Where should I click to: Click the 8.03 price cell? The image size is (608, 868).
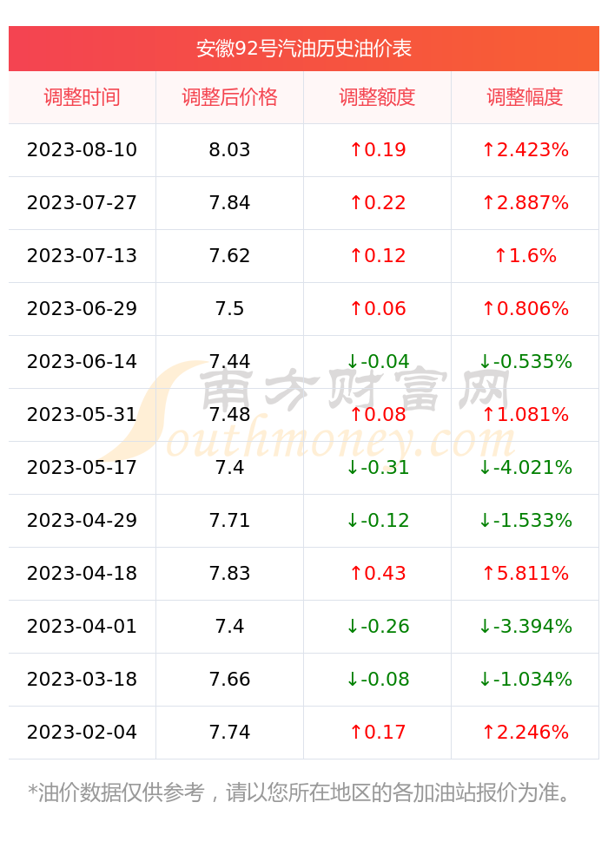tap(230, 150)
